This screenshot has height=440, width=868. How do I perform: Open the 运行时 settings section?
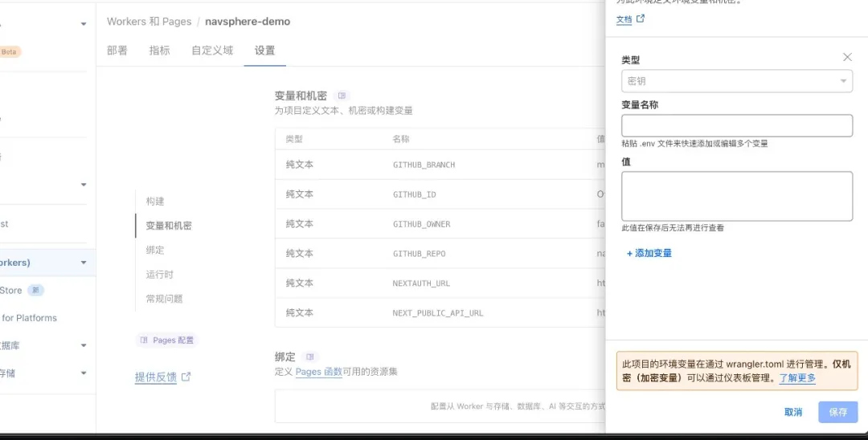[x=159, y=274]
